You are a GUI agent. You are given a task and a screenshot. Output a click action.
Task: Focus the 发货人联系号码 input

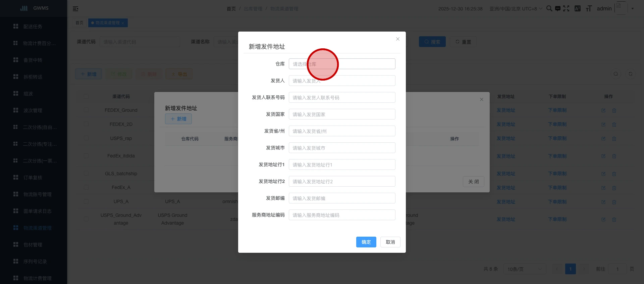[x=342, y=97]
